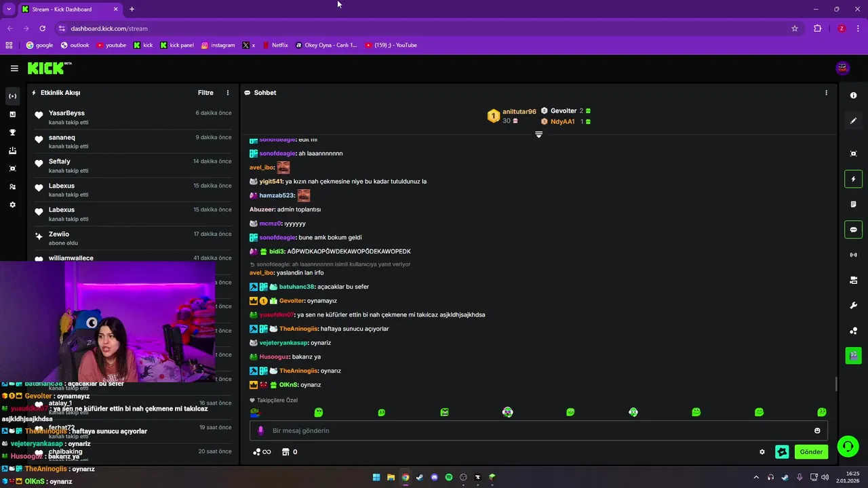
Task: Click the edit pencil icon in right sidebar
Action: (x=854, y=121)
